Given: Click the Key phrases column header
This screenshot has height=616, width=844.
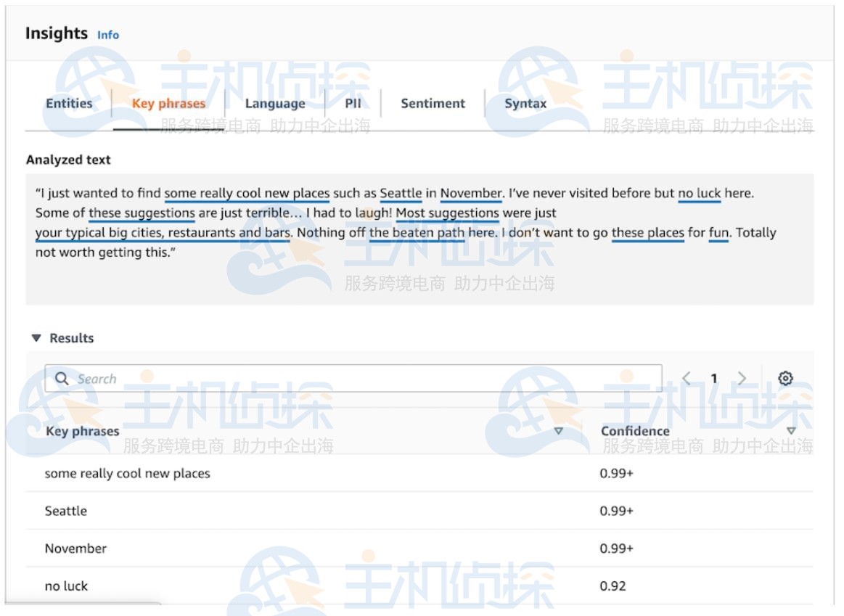Looking at the screenshot, I should [x=82, y=431].
